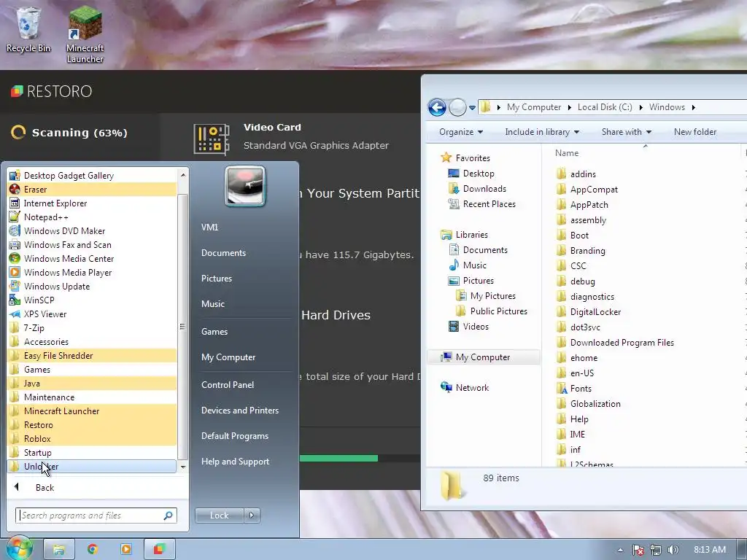Launch WinSCP from the programs list
Viewport: 747px width, 560px height.
(x=92, y=300)
